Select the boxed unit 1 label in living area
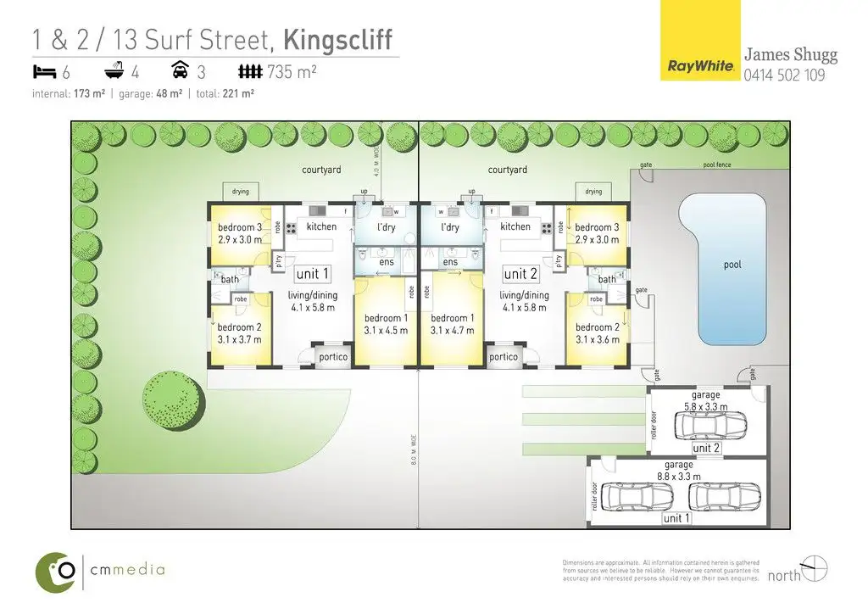868x614 pixels. (313, 274)
